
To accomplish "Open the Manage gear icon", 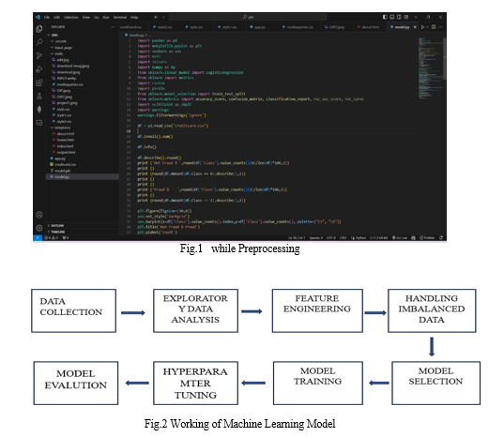I will pos(39,228).
